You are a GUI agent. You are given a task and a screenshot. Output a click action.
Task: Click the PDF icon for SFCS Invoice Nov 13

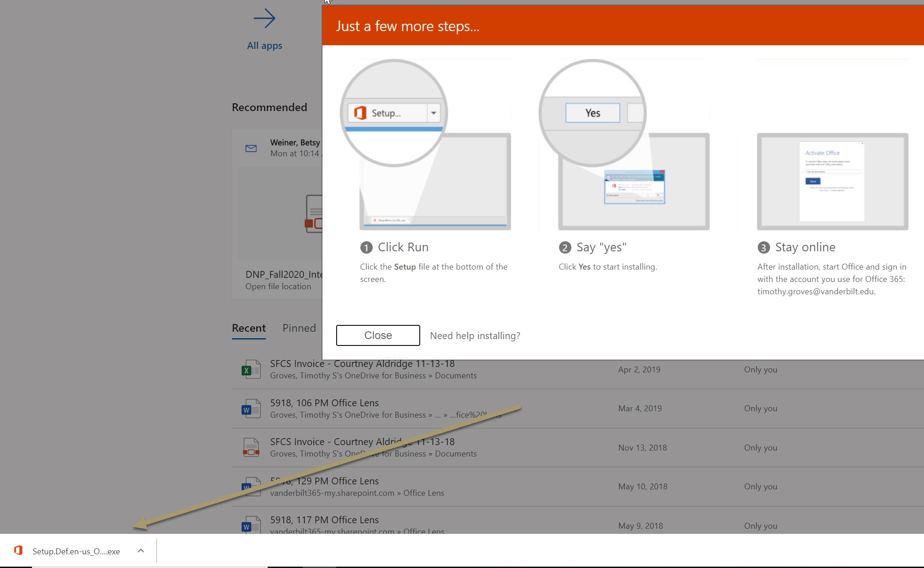pos(251,447)
